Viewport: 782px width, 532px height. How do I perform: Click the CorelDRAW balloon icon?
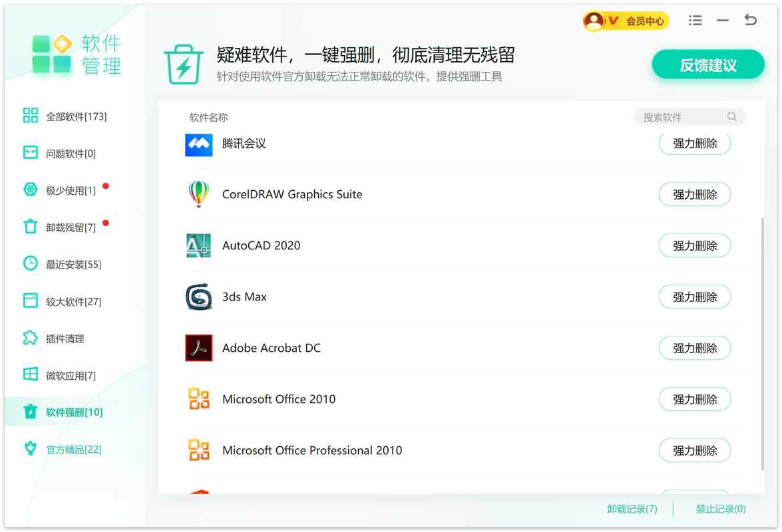click(x=198, y=194)
